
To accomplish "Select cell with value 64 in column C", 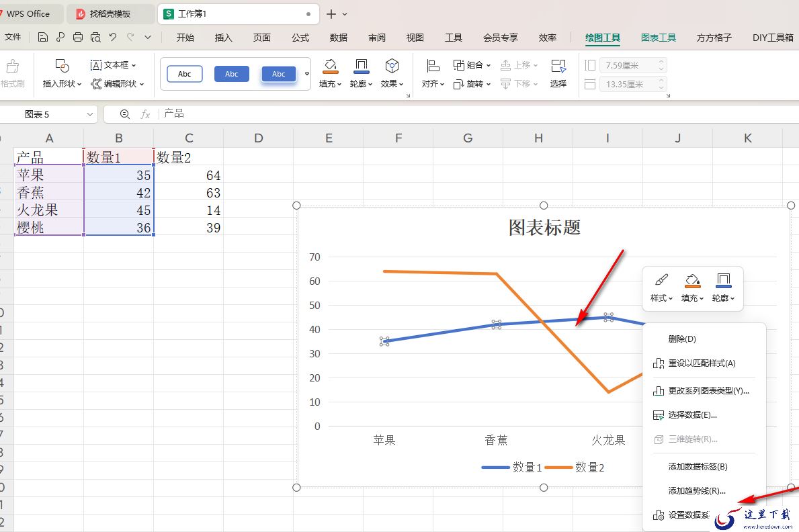I will (189, 175).
